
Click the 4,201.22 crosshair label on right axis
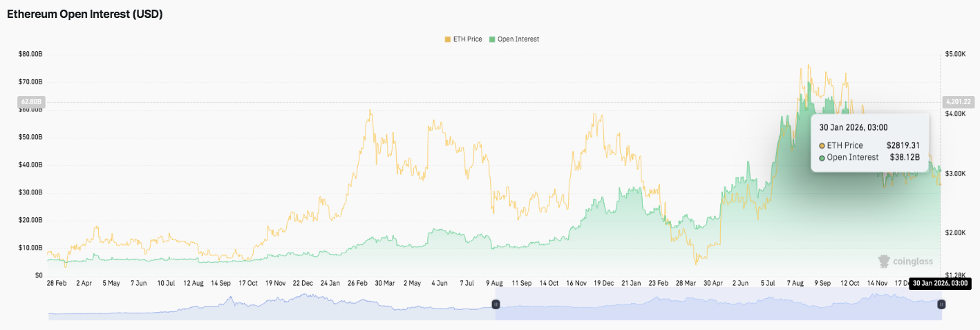(x=958, y=102)
